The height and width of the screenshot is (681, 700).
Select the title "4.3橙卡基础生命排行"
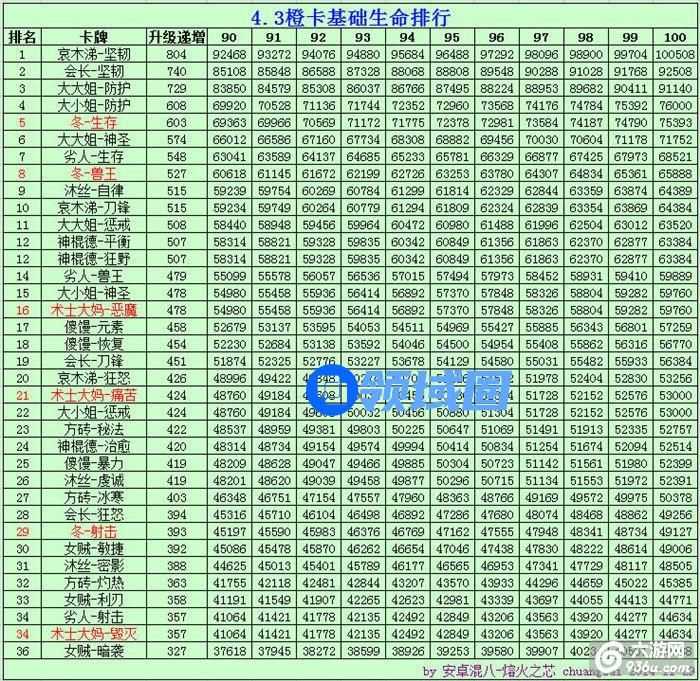(x=349, y=16)
